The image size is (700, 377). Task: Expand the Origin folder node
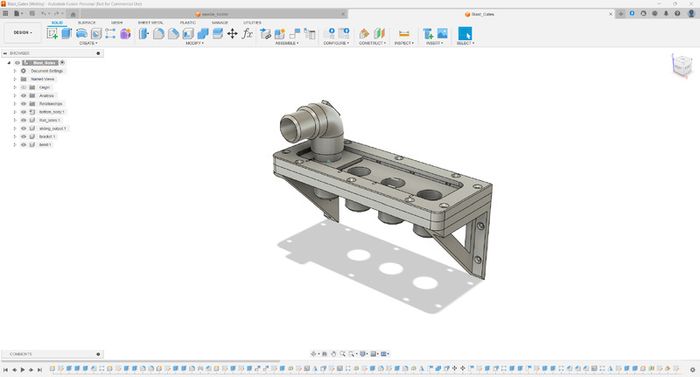click(x=15, y=87)
